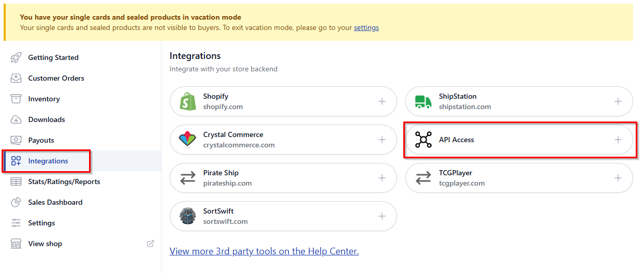
Task: Click the ShipStation green truck icon
Action: click(x=423, y=102)
